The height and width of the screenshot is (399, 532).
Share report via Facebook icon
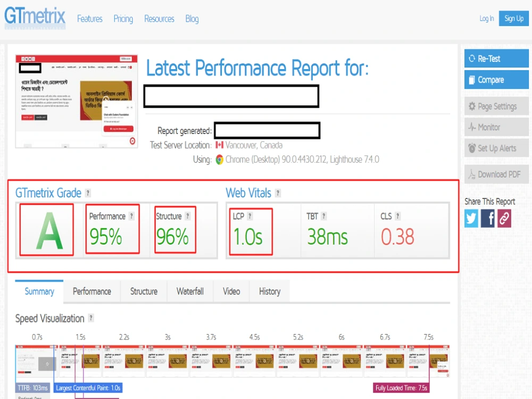[x=487, y=218]
